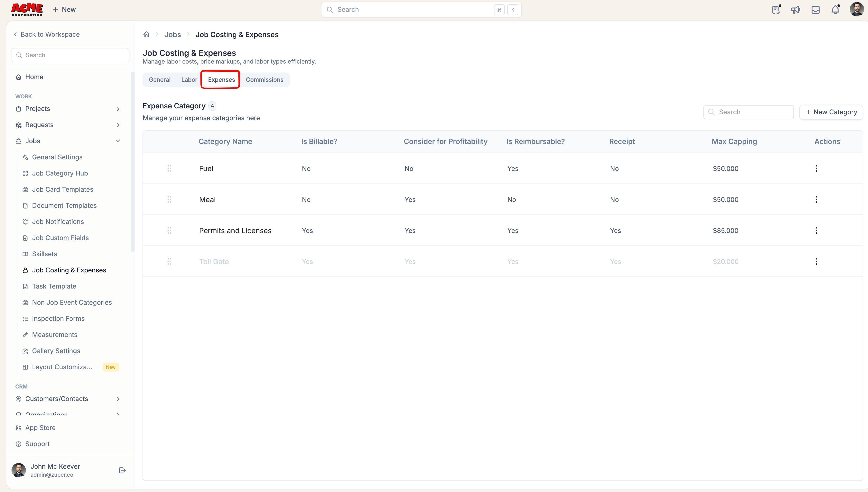Viewport: 868px width, 492px height.
Task: Open actions menu for Toll Gate row
Action: 816,261
